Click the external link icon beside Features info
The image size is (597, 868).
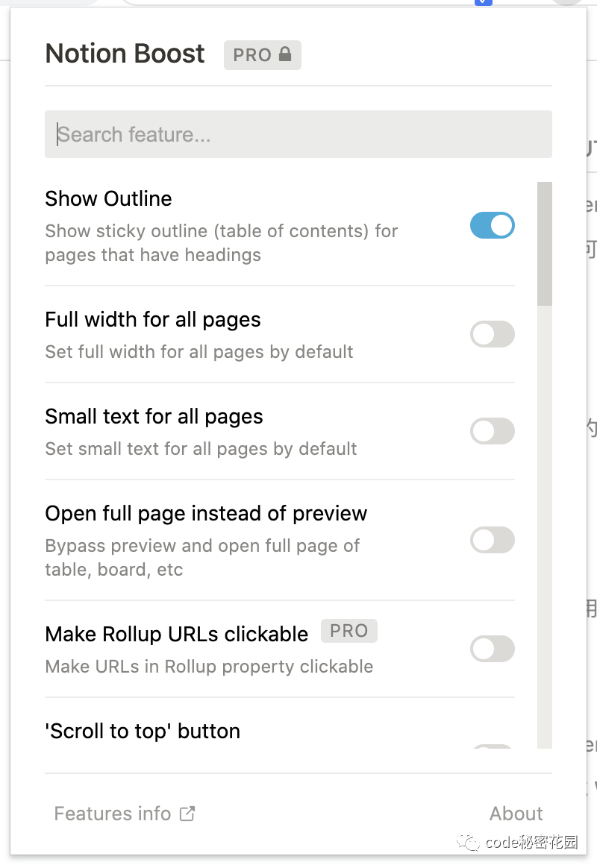(x=187, y=814)
